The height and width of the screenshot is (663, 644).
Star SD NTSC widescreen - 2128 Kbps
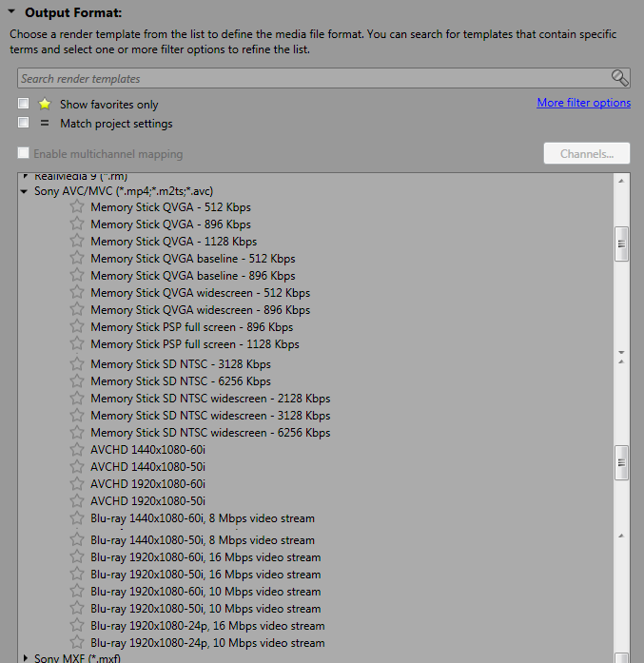coord(77,398)
